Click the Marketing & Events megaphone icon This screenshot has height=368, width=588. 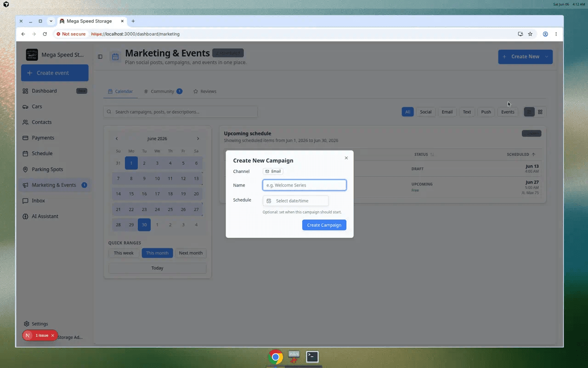point(26,185)
